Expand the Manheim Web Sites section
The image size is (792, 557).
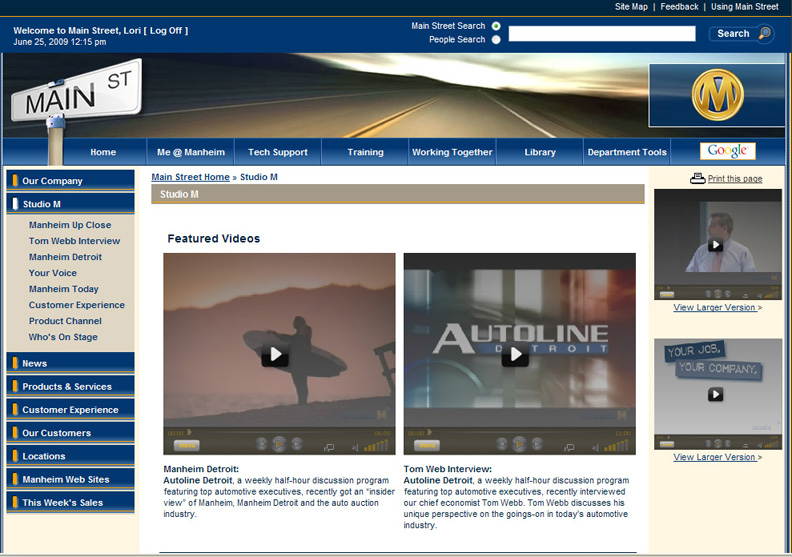coord(70,480)
